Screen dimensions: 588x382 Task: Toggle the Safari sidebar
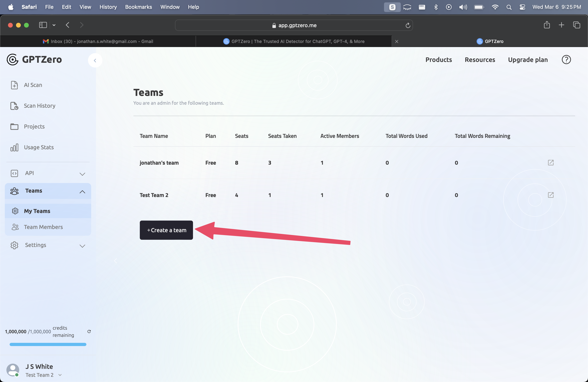pyautogui.click(x=43, y=25)
